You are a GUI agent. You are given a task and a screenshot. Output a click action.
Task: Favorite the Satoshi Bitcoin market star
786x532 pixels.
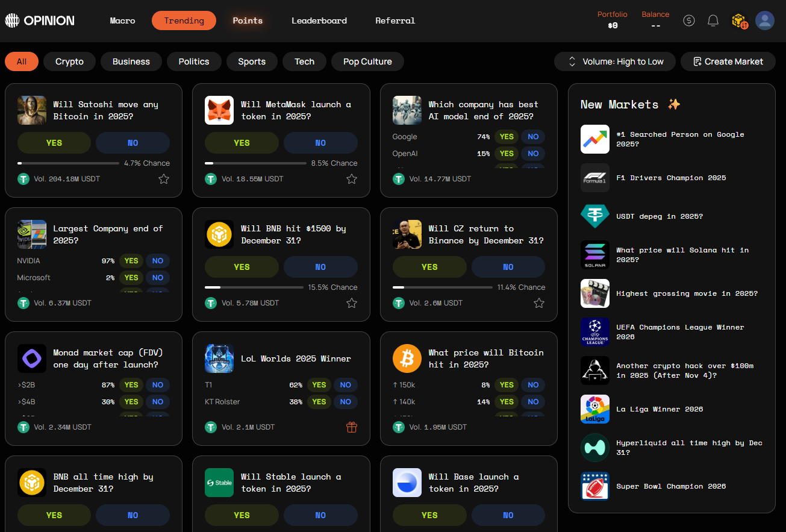click(164, 179)
